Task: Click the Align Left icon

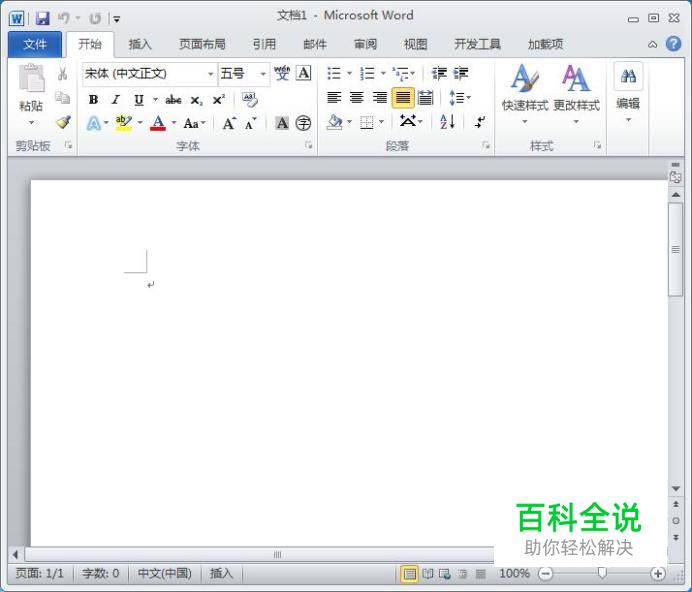Action: (334, 98)
